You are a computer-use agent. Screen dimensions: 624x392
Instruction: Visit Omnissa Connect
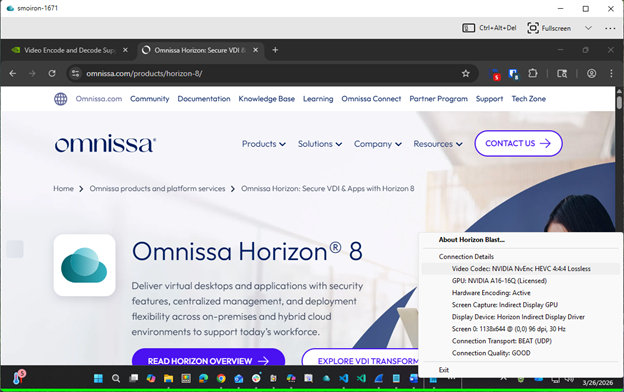(371, 99)
